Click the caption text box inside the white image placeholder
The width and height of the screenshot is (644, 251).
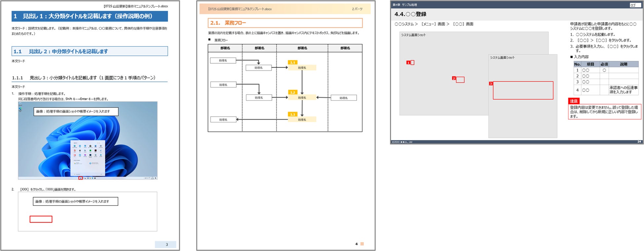click(75, 201)
